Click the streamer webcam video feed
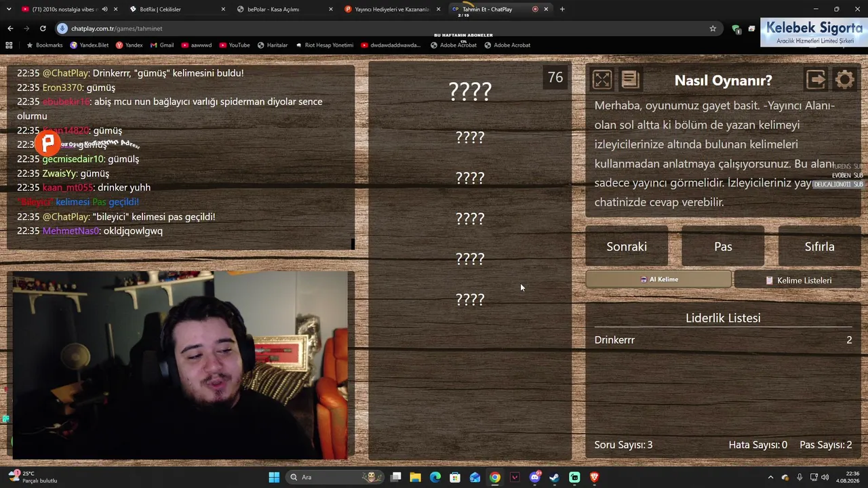Image resolution: width=868 pixels, height=488 pixels. (x=181, y=366)
